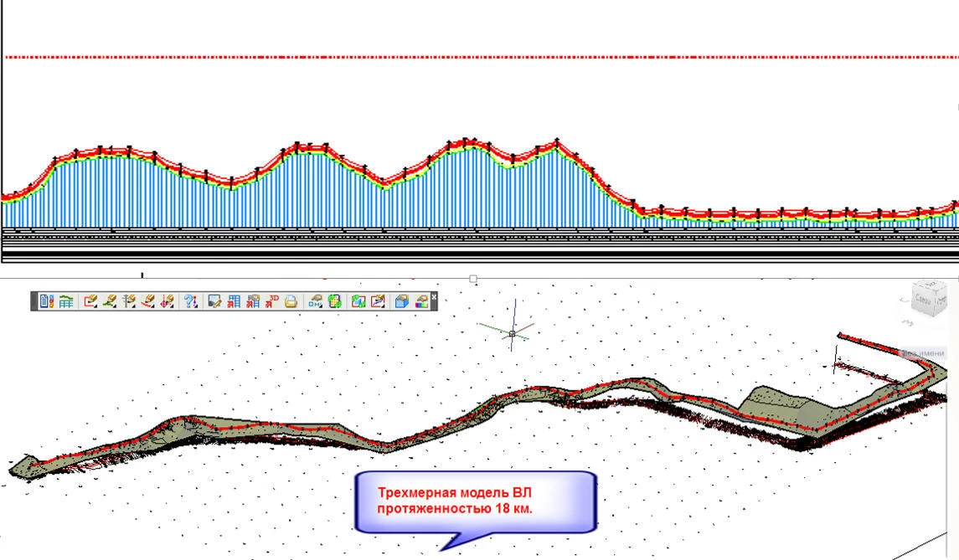
Task: Open the green profile table tool
Action: coord(65,301)
